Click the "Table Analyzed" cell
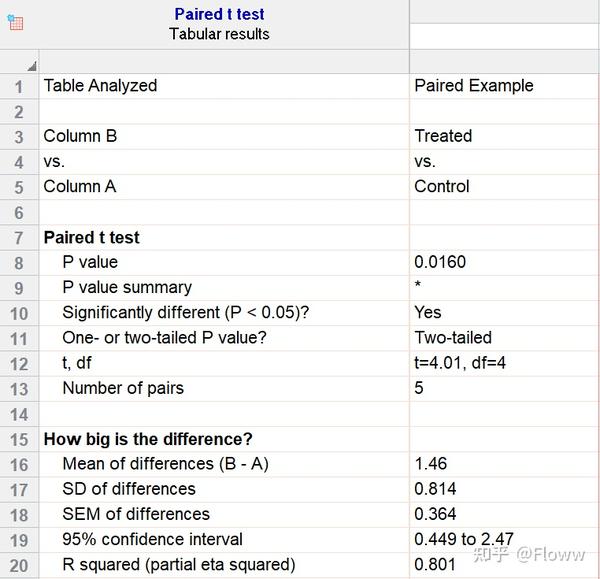The height and width of the screenshot is (579, 600). [100, 86]
